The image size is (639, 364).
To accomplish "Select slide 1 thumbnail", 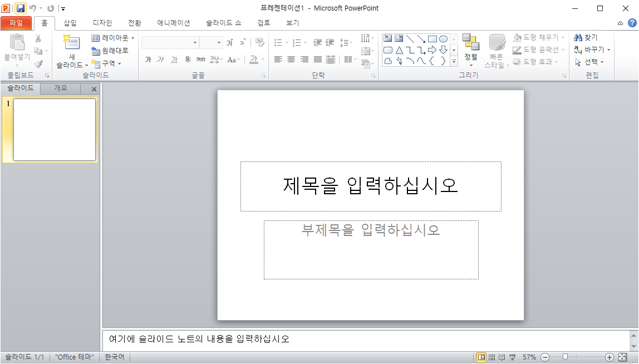I will click(55, 130).
